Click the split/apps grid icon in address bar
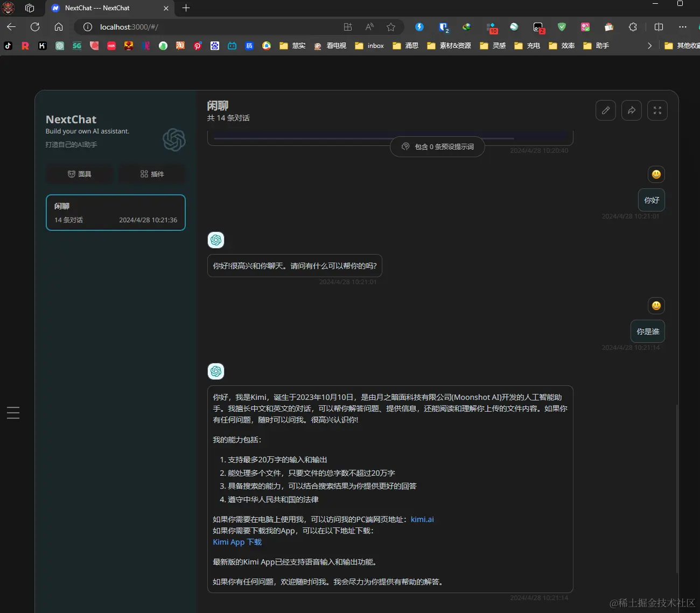Screen dimensions: 700x613 (x=348, y=27)
